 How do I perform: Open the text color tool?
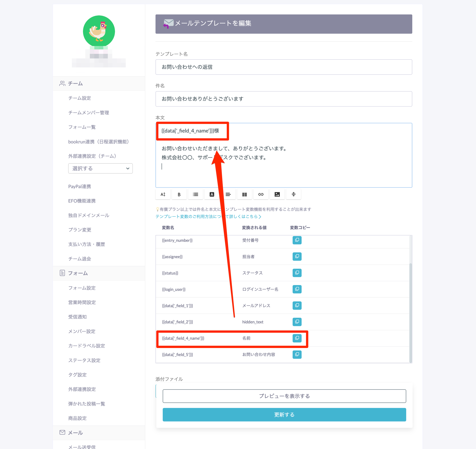(x=212, y=194)
